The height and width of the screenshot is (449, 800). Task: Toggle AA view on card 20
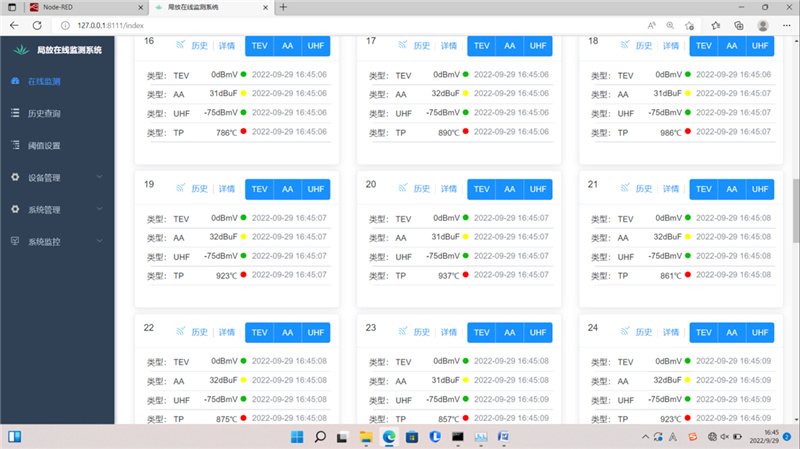509,189
